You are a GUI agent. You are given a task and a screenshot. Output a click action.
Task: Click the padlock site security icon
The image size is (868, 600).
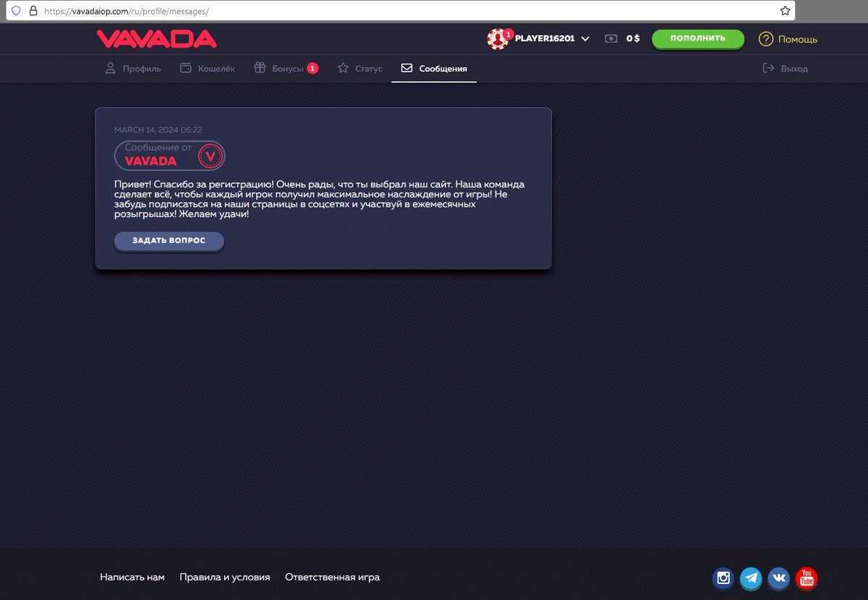[x=33, y=11]
